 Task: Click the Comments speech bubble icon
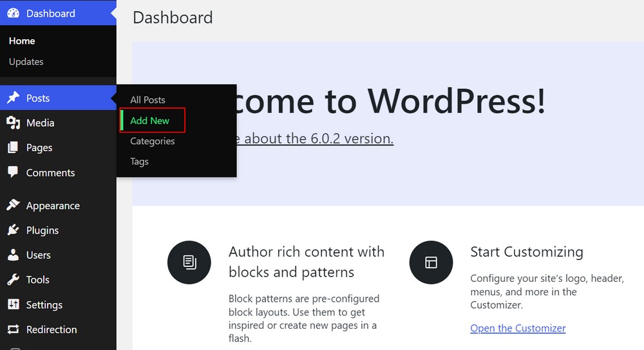tap(13, 172)
